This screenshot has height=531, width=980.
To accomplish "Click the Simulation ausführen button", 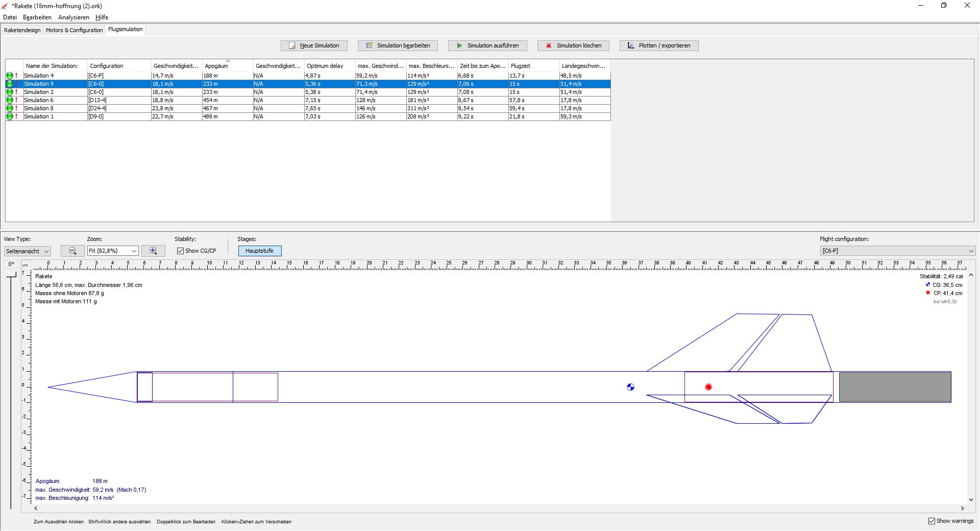I will (x=487, y=45).
